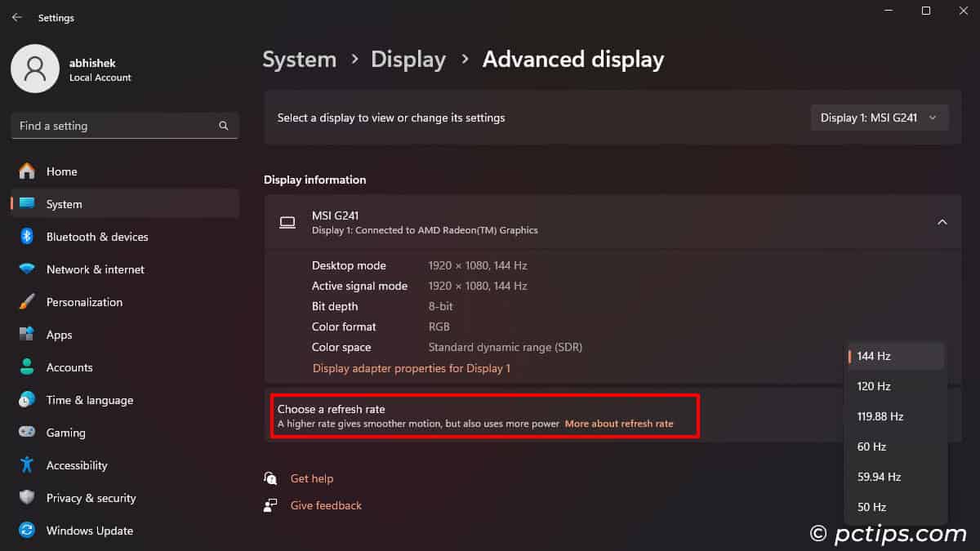Click the Windows Update sync icon
Image resolution: width=980 pixels, height=551 pixels.
click(x=27, y=531)
